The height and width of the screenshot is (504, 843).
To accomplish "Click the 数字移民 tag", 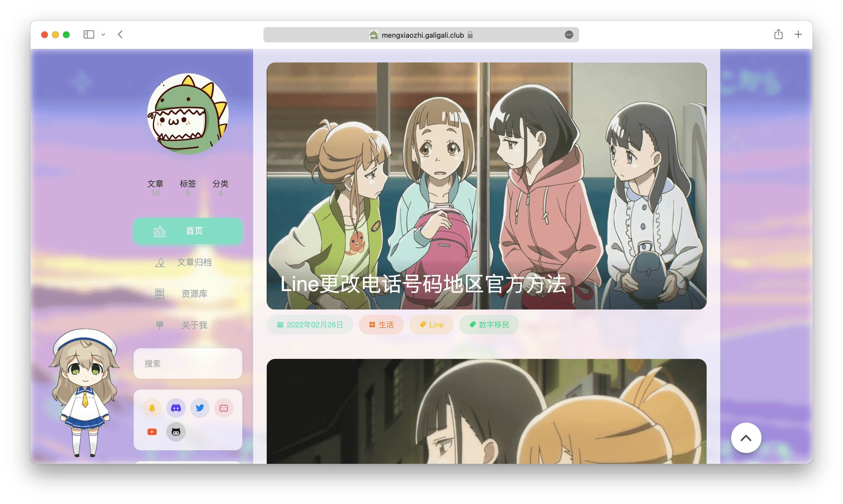I will pos(489,325).
